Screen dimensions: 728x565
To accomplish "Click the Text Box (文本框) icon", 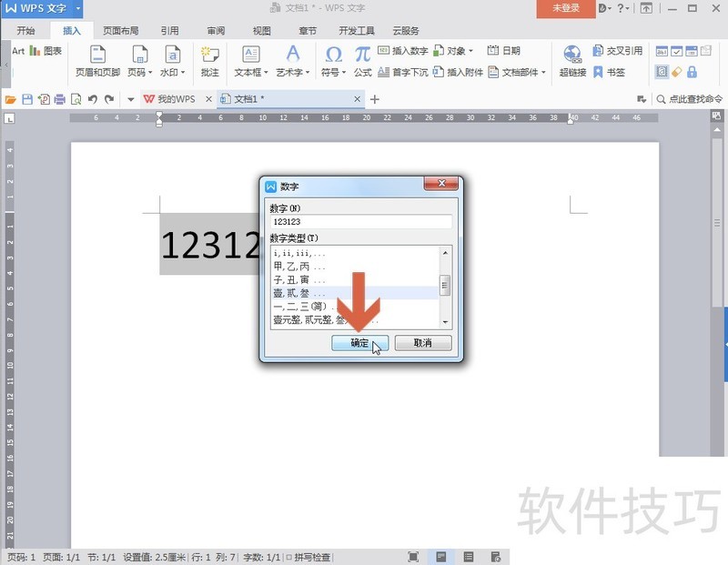I will coord(251,55).
